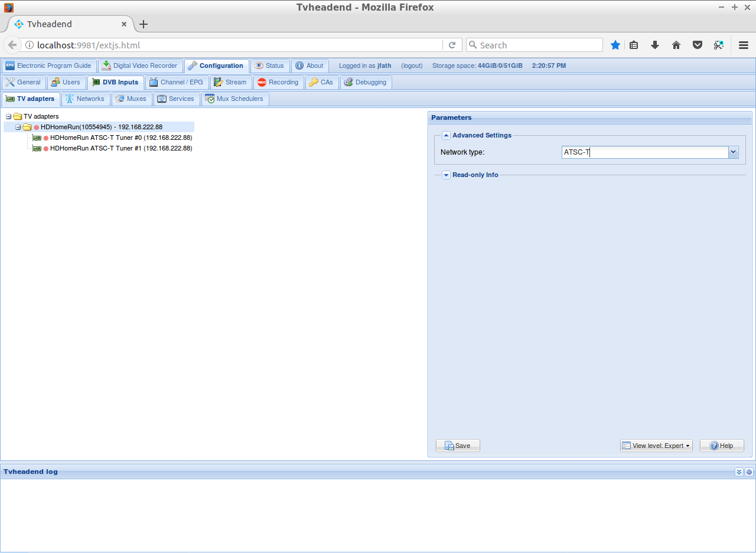Switch to the Stream tab
Image resolution: width=756 pixels, height=553 pixels.
[x=231, y=83]
